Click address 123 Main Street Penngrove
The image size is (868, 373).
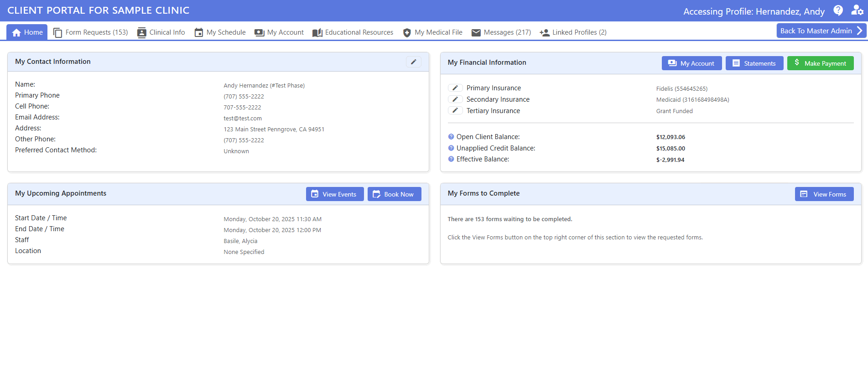(274, 130)
